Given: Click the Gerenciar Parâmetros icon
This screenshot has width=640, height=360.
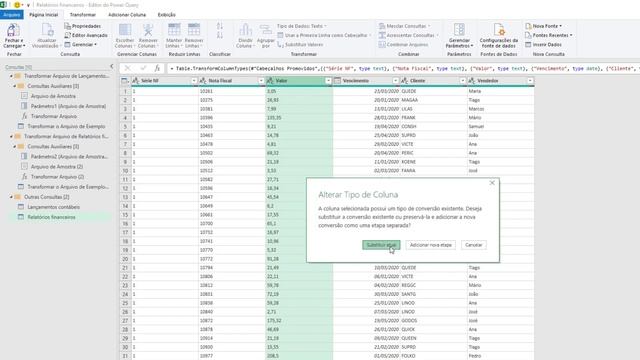Looking at the screenshot, I should click(459, 31).
